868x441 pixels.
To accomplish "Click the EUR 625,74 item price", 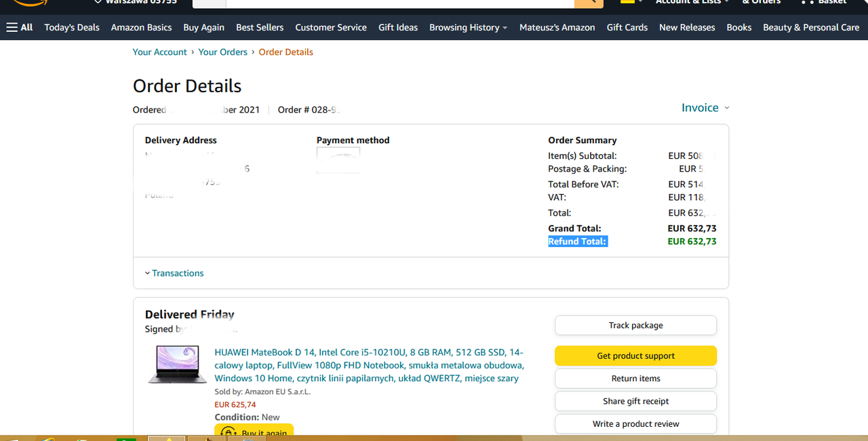I will 235,404.
